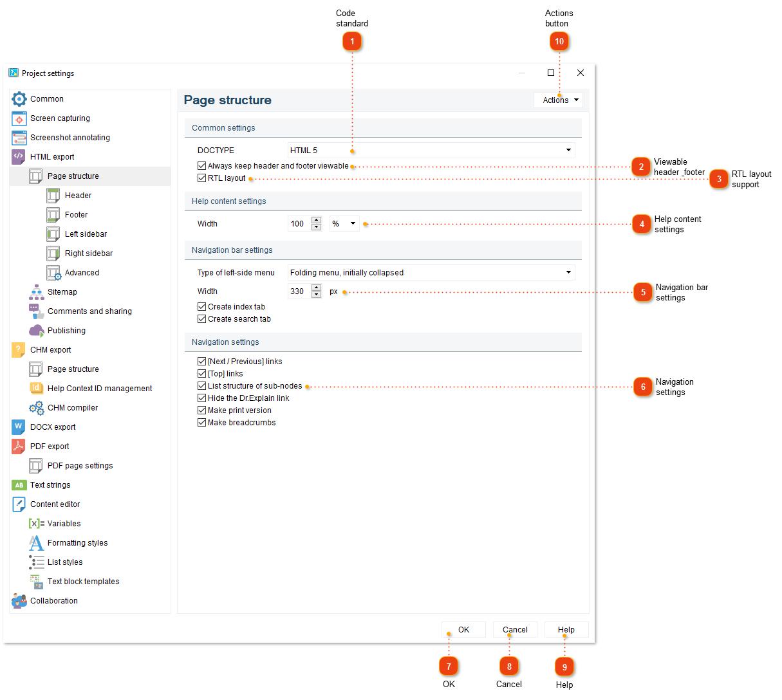Open the DOCTYPE HTML 5 dropdown
The image size is (782, 700).
(x=431, y=151)
